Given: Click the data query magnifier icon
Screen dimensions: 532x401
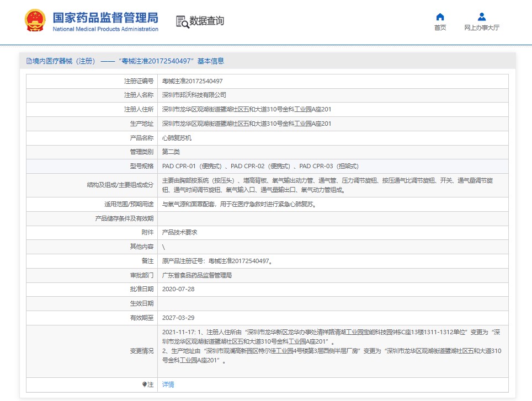Looking at the screenshot, I should [x=182, y=22].
